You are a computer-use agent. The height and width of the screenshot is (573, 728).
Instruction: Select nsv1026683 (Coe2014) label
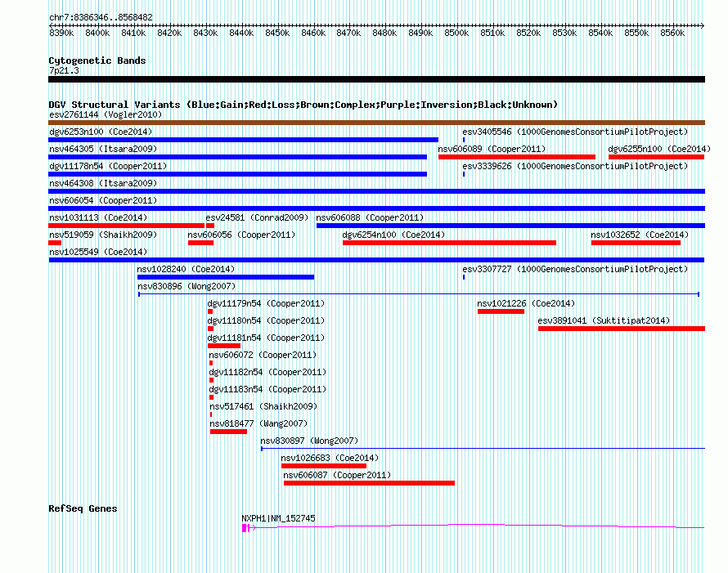[x=330, y=458]
